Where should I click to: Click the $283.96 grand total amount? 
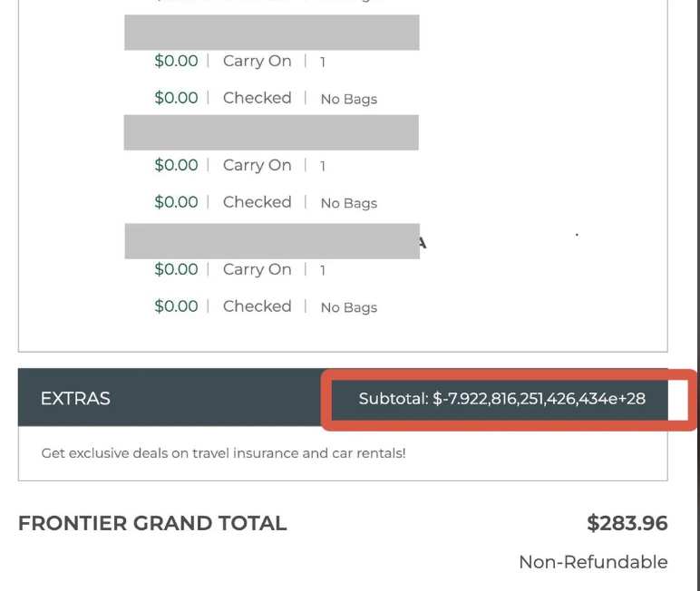point(627,523)
